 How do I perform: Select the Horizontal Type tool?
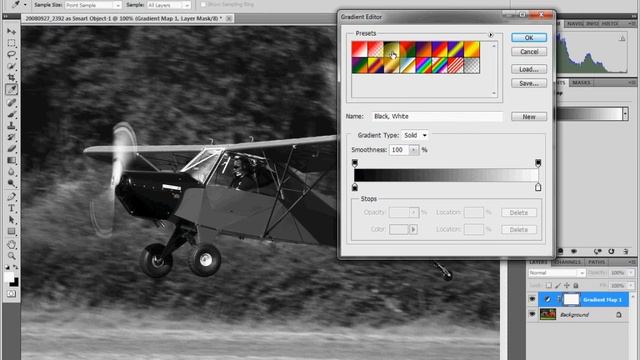pyautogui.click(x=11, y=208)
